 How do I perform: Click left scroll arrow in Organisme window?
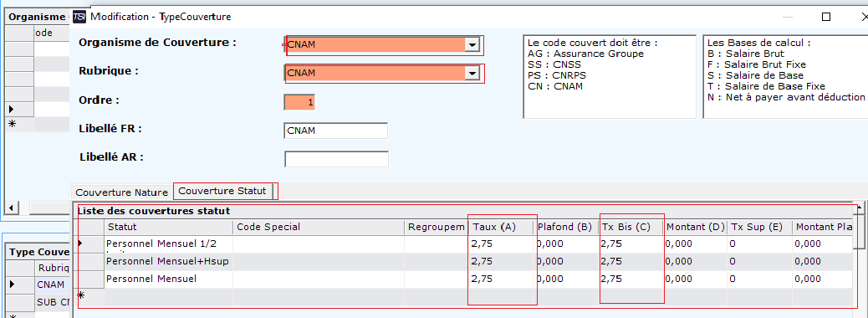point(12,208)
